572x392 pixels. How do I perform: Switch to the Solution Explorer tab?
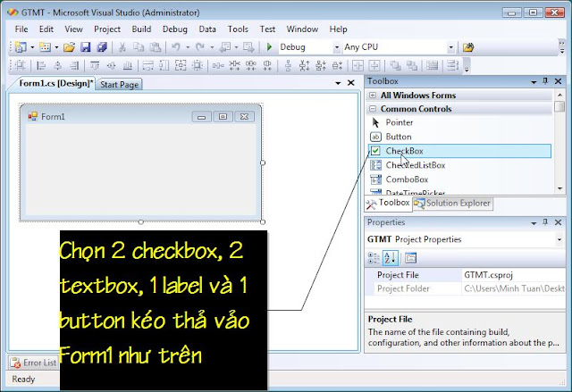pyautogui.click(x=453, y=204)
